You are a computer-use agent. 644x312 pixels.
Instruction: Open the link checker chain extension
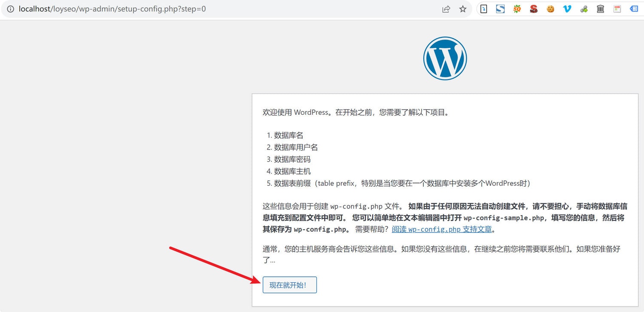[x=584, y=9]
